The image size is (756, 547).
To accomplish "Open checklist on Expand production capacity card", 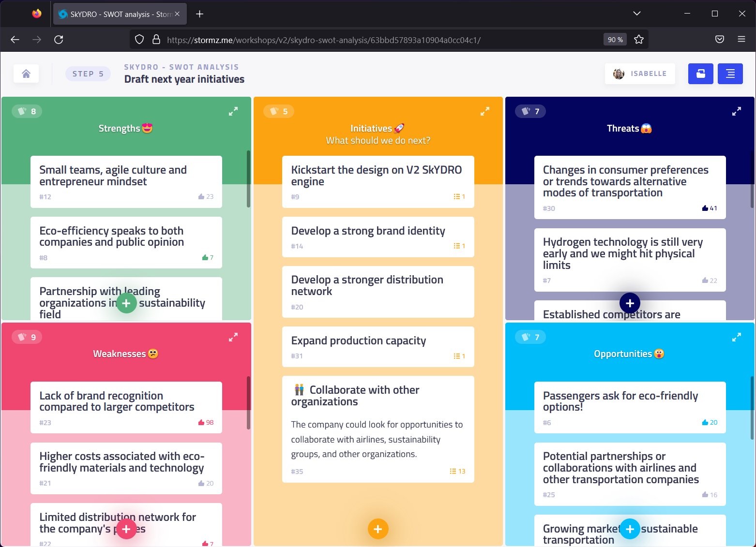I will pos(459,356).
